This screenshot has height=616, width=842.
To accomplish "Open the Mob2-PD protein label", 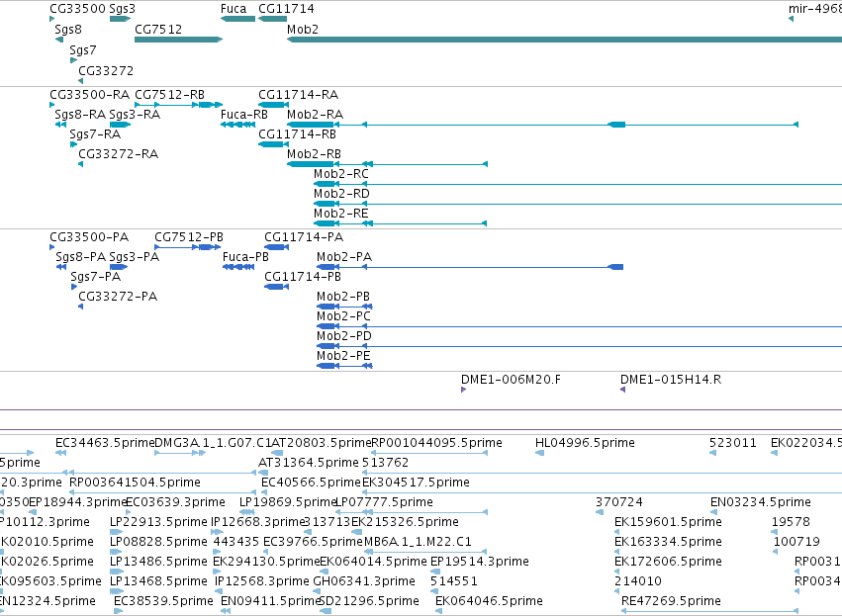I will coord(344,336).
